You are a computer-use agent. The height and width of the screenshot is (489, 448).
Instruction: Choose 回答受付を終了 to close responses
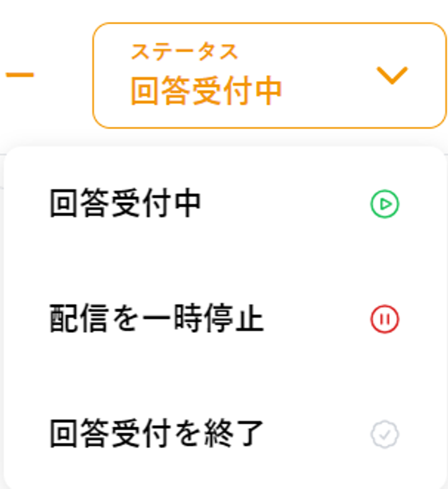[156, 434]
